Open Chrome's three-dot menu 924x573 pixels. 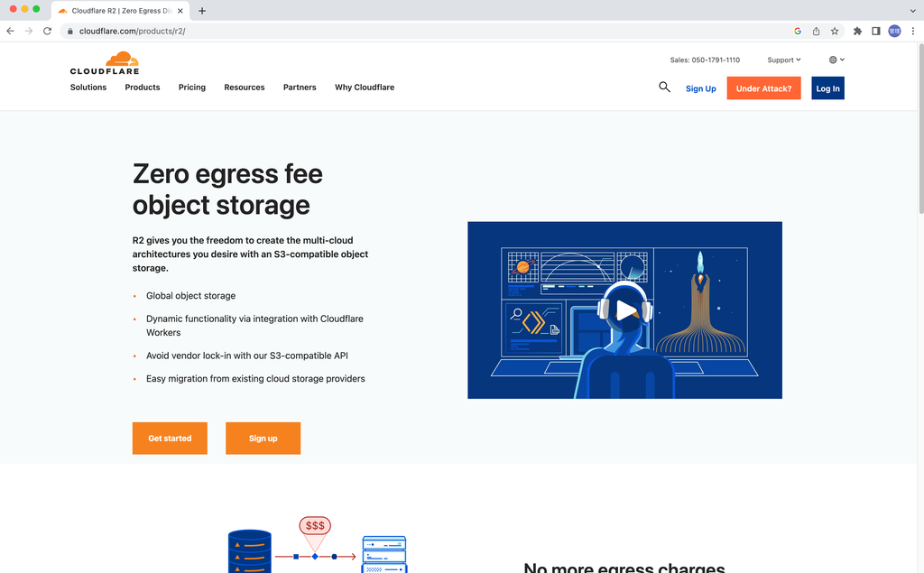click(x=913, y=30)
